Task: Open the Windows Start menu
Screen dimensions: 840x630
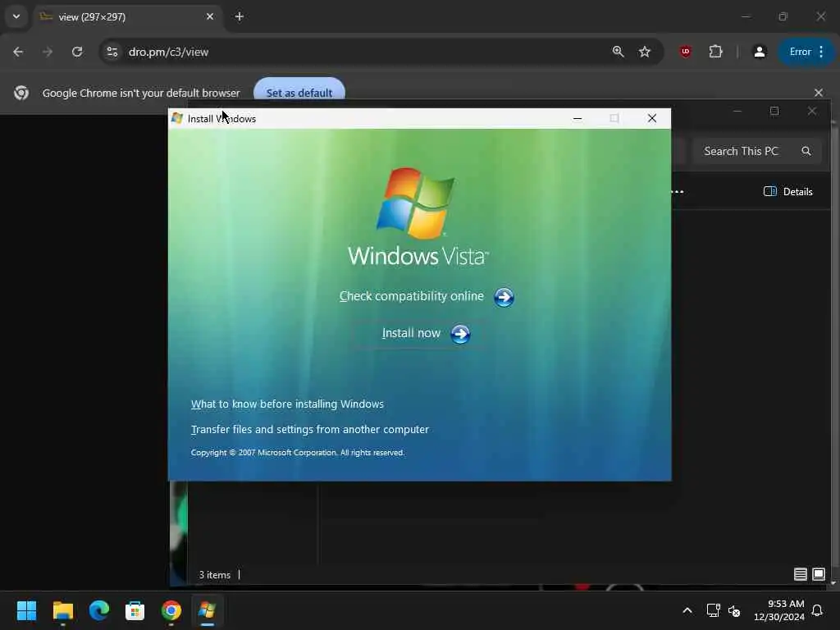Action: pyautogui.click(x=27, y=610)
